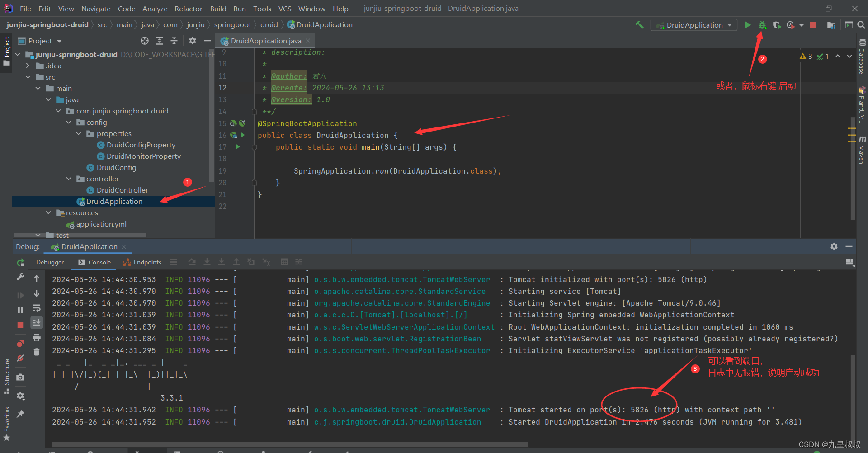Stop the running application in the top toolbar
The height and width of the screenshot is (453, 868).
coord(813,25)
